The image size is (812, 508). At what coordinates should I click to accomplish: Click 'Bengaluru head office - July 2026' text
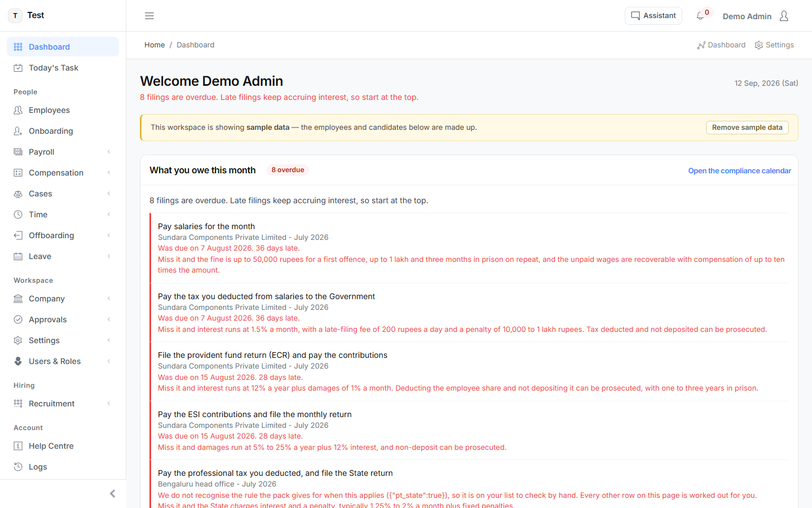coord(217,484)
